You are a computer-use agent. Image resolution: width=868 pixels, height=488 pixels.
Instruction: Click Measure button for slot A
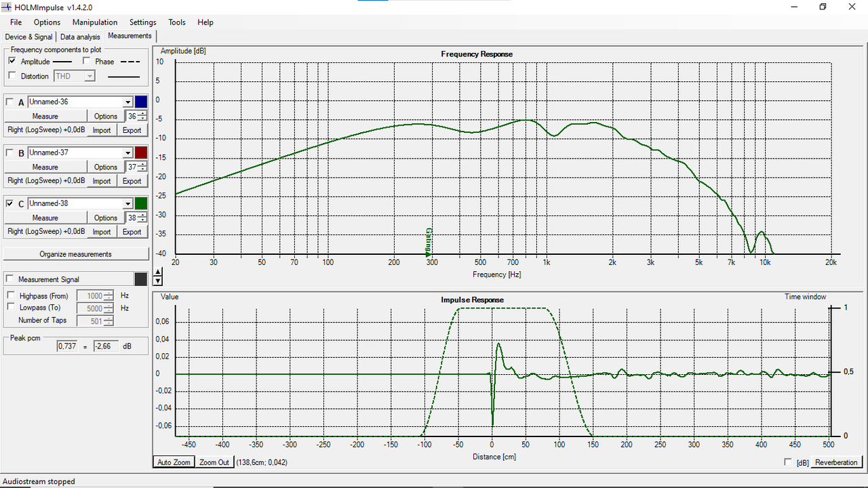[45, 116]
